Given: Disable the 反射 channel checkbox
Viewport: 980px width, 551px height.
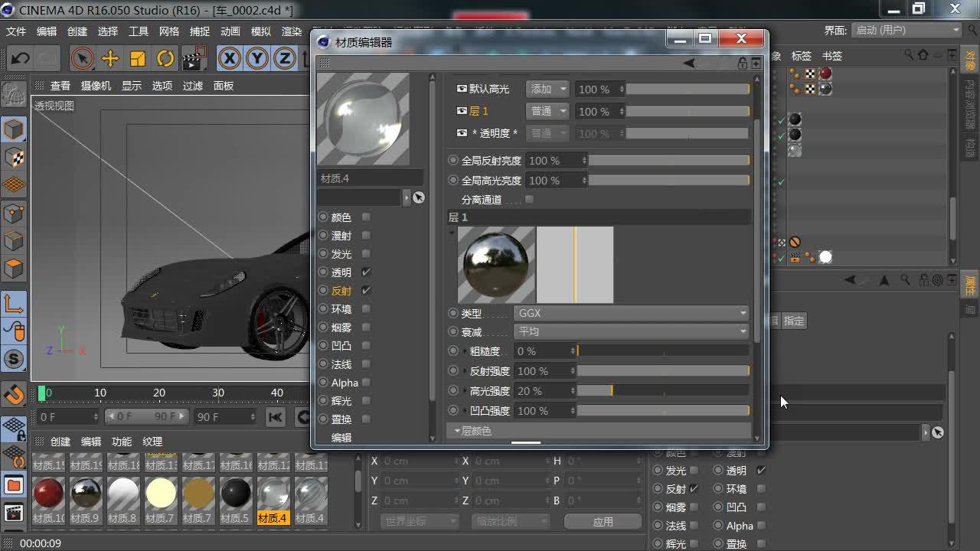Looking at the screenshot, I should pos(366,291).
